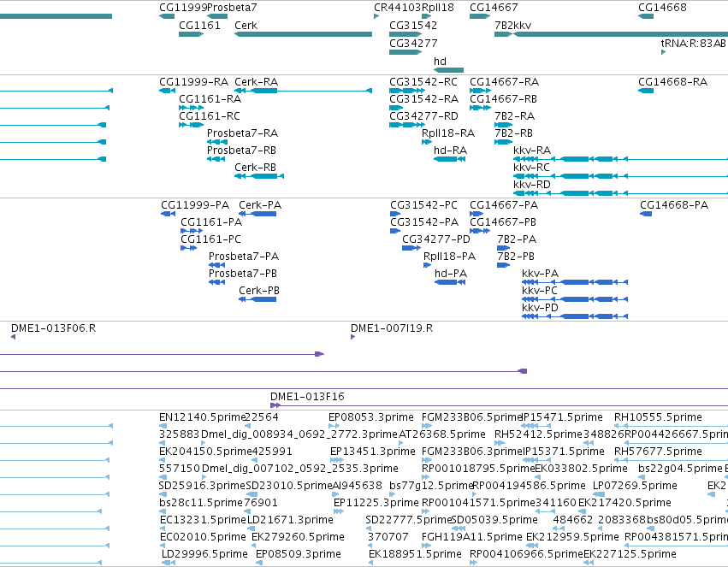This screenshot has height=567, width=728.
Task: Open EST FGH119A11.5prime label
Action: click(471, 537)
